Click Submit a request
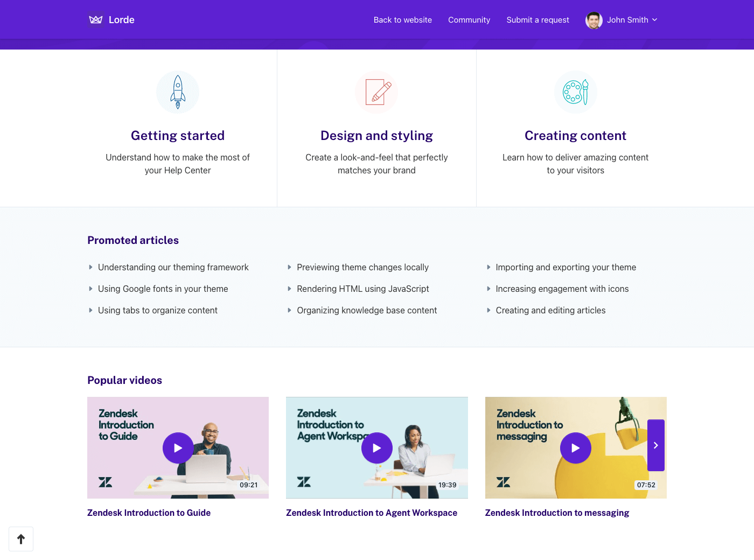 coord(538,20)
